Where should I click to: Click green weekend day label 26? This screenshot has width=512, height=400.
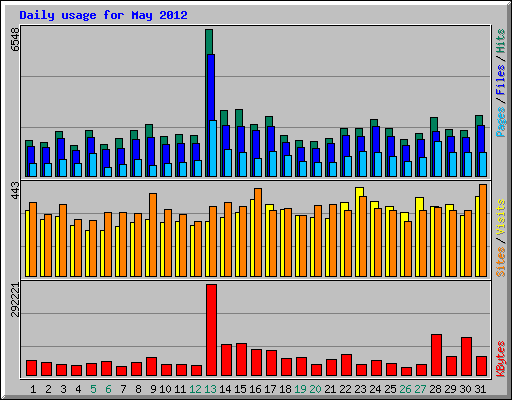tap(405, 389)
